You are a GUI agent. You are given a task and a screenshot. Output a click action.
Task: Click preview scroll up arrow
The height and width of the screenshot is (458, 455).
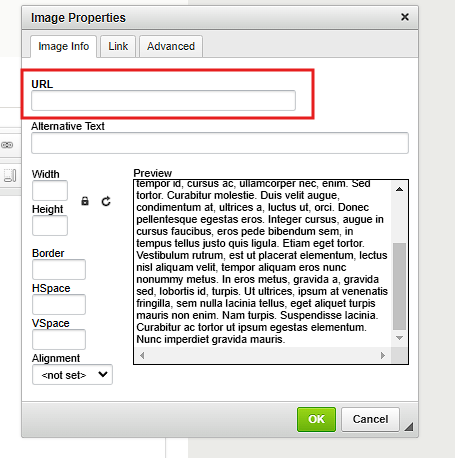pos(399,189)
